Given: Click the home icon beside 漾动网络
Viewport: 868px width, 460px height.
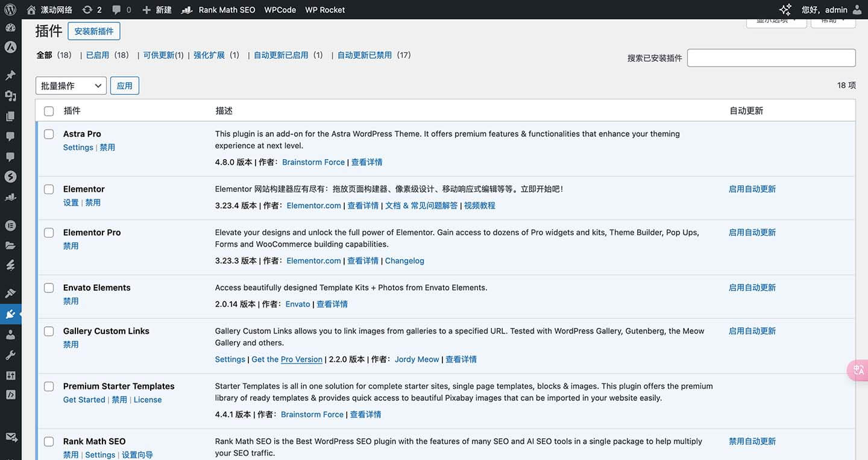Looking at the screenshot, I should pos(31,10).
